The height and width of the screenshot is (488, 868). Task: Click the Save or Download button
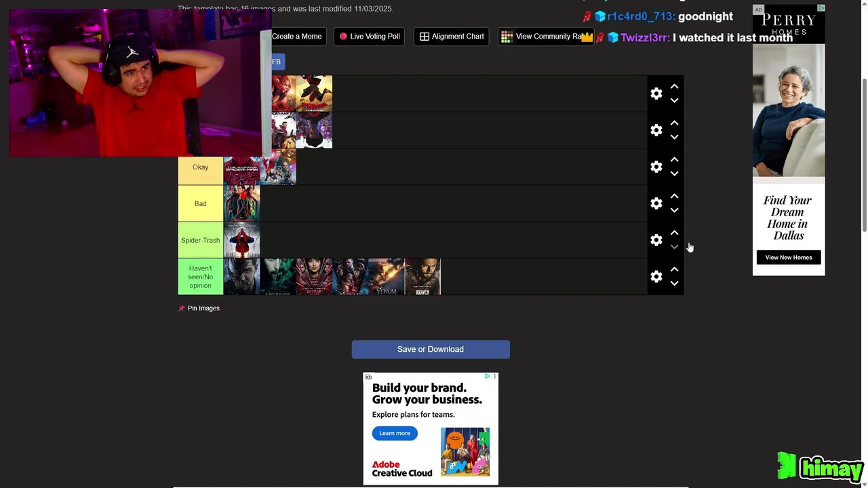[431, 349]
